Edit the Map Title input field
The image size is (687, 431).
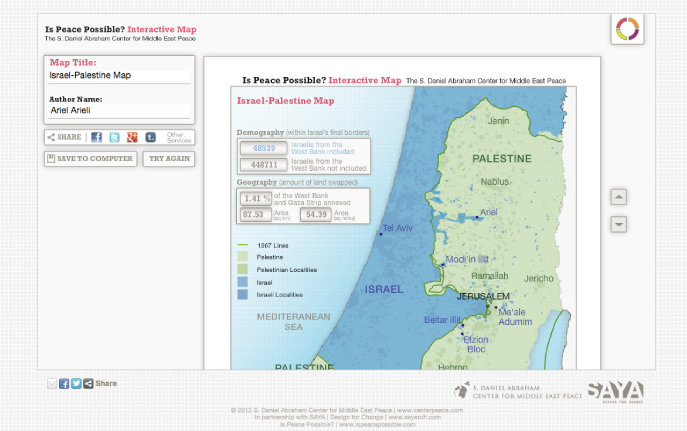click(119, 75)
